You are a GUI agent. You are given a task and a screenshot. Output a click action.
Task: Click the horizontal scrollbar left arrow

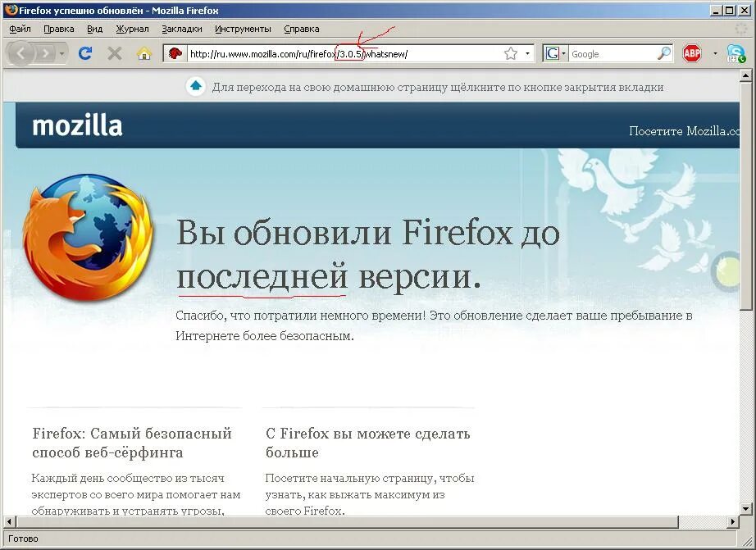[9, 521]
